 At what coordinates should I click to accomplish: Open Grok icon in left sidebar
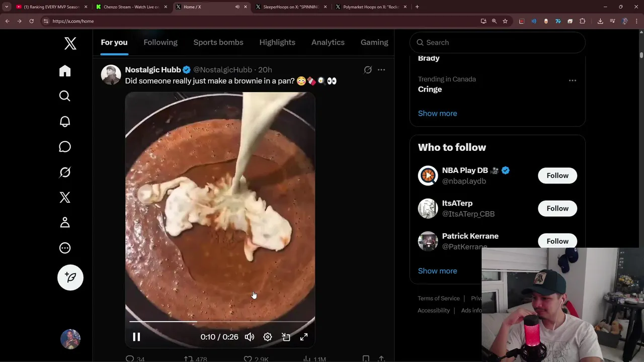point(65,172)
